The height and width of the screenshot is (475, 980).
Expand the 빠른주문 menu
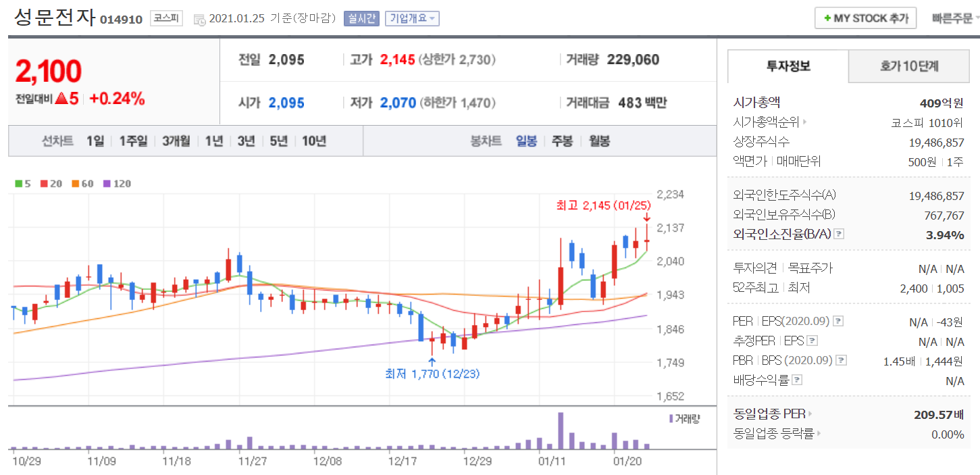[956, 18]
